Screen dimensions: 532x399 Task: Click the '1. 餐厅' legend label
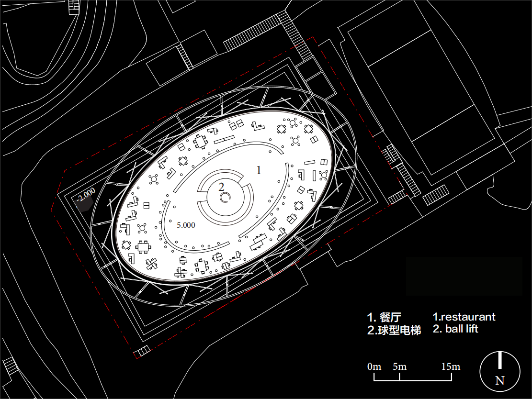(x=384, y=317)
